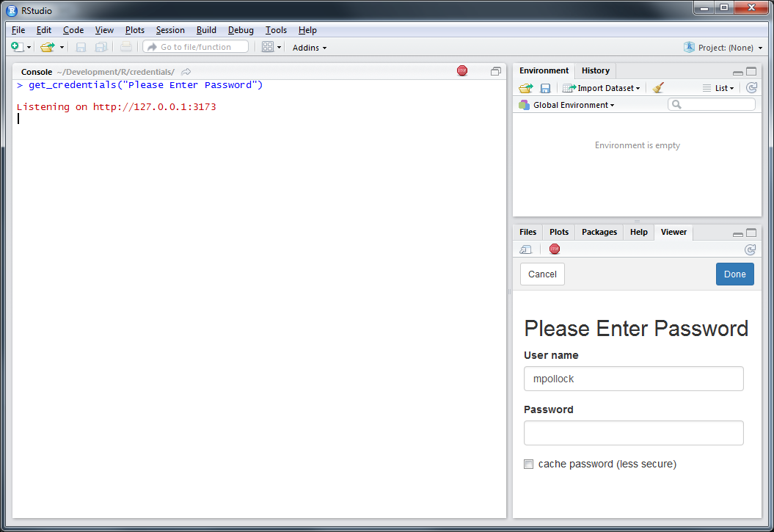The image size is (774, 532).
Task: Click the console input line
Action: (259, 118)
